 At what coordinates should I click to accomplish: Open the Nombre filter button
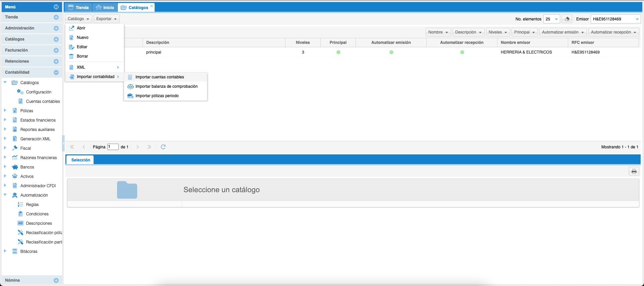point(438,32)
